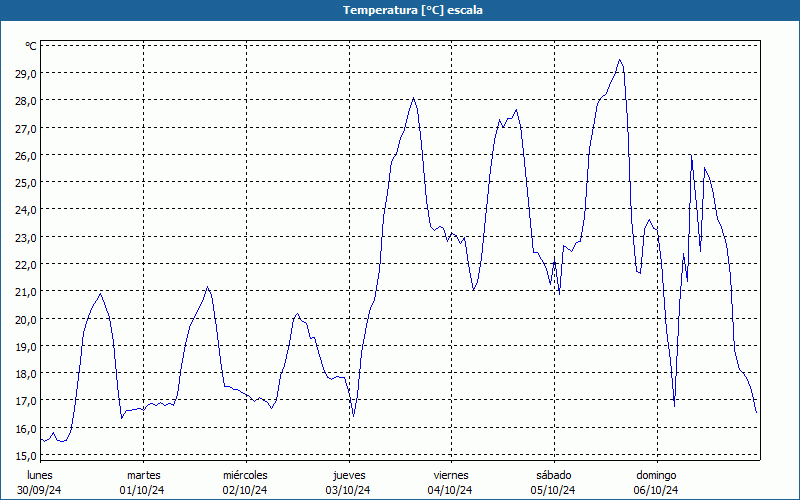Select the 24,0 y-axis value

click(27, 210)
